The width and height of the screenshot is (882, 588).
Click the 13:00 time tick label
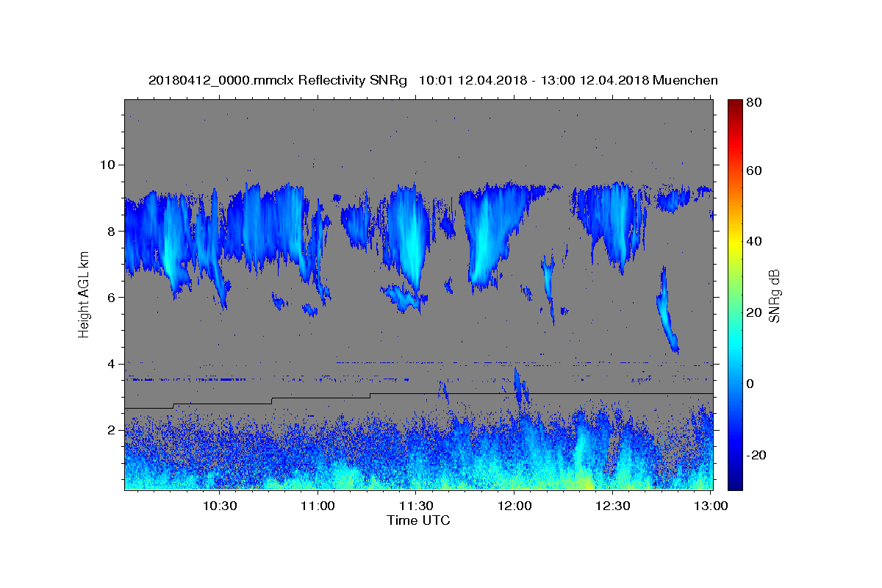pos(711,506)
